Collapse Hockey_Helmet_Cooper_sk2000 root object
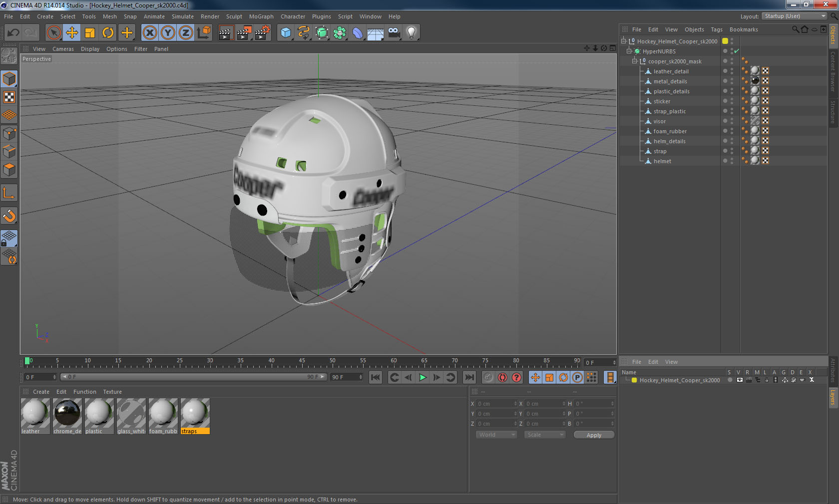Screen dimensions: 839x504 [624, 41]
